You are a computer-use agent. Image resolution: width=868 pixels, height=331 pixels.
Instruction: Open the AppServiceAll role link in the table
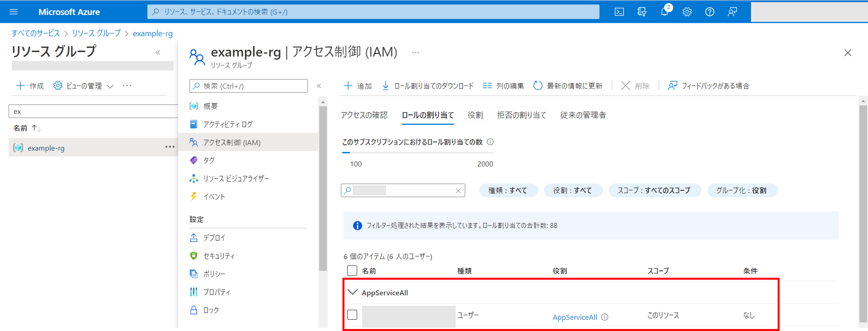[574, 317]
